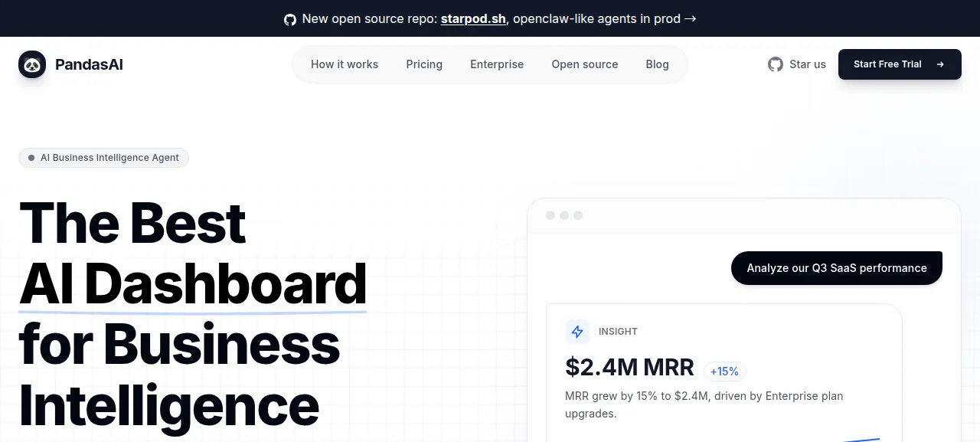Click the "for Business" headline line
This screenshot has width=980, height=442.
[x=180, y=344]
